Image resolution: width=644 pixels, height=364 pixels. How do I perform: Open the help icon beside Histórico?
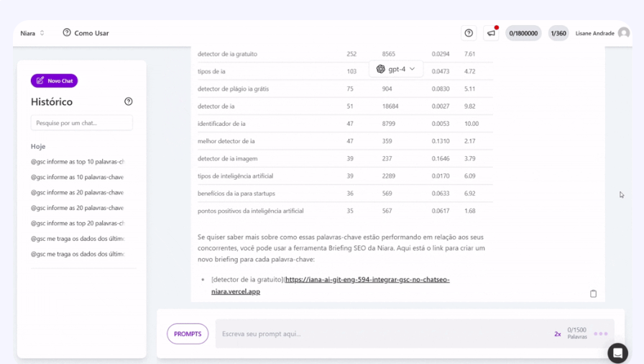tap(129, 101)
